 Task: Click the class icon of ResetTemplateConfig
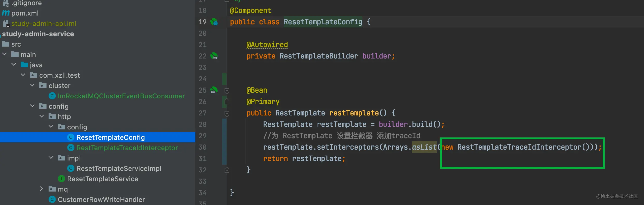click(x=71, y=137)
